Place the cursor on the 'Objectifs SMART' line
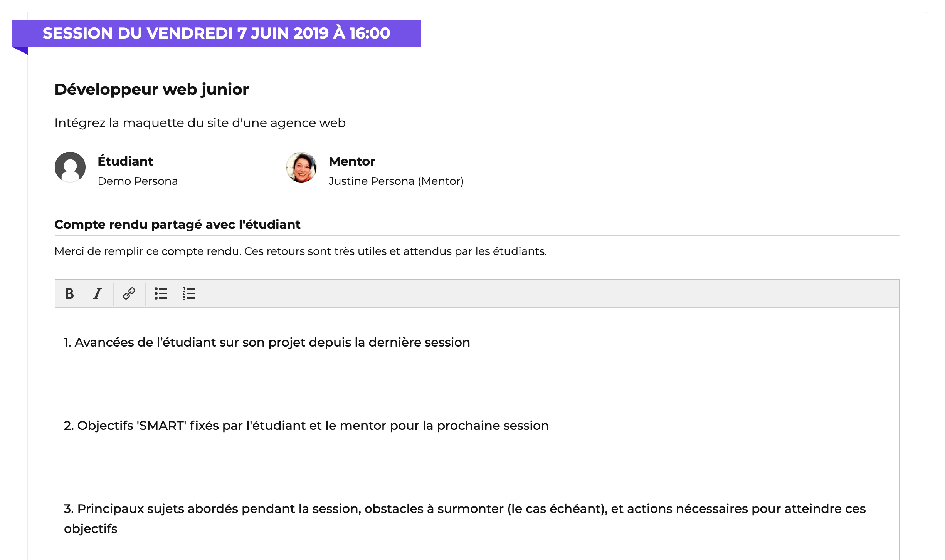The image size is (945, 560). [306, 426]
